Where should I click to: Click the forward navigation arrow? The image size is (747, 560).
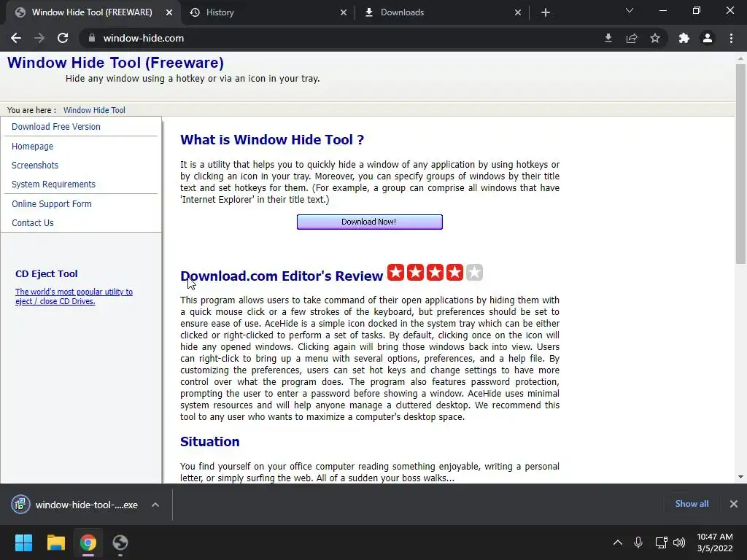[x=39, y=38]
